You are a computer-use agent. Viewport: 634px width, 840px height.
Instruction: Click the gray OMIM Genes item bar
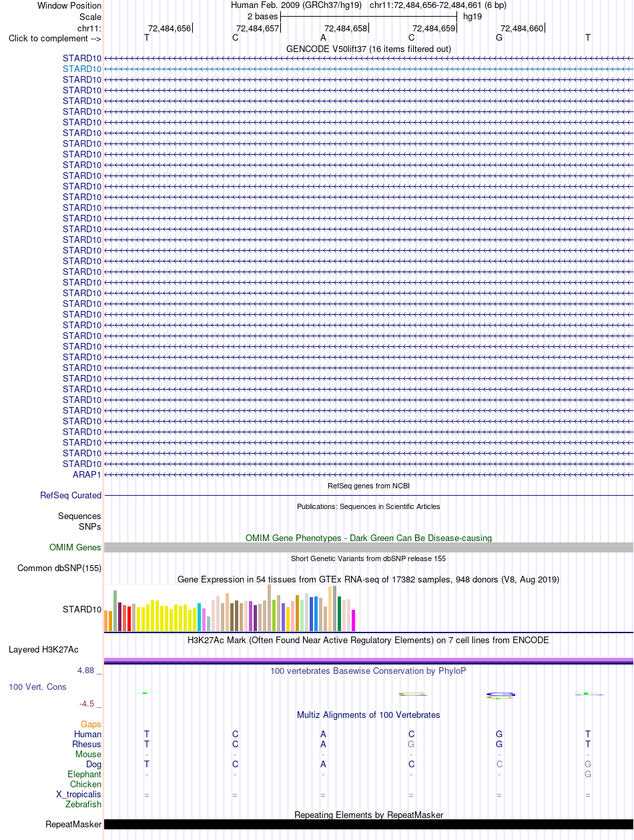point(368,547)
